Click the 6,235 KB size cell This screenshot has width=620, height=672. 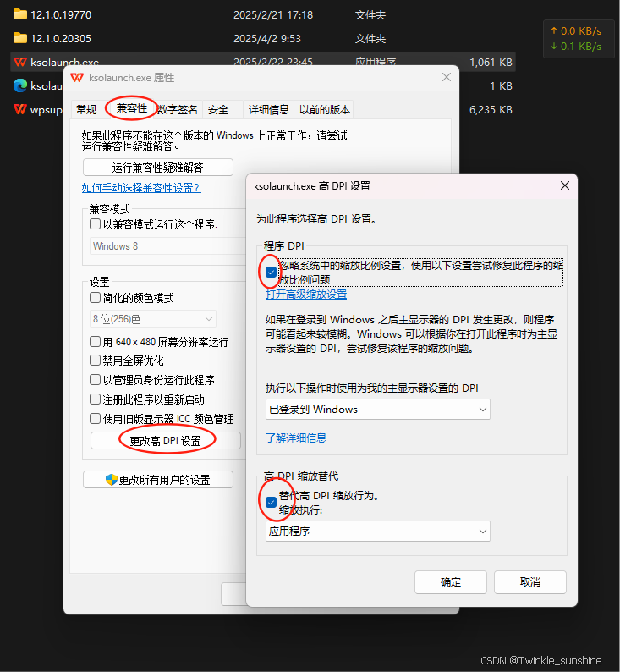pos(491,110)
